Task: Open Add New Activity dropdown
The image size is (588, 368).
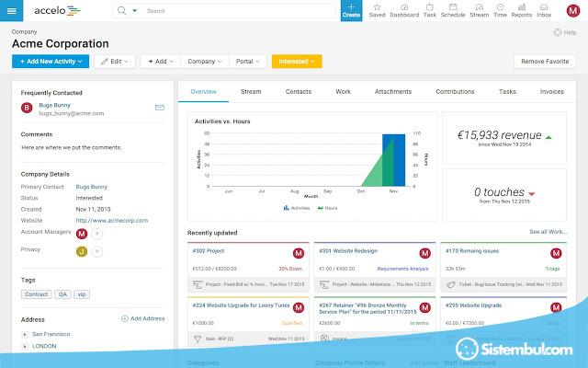Action: pyautogui.click(x=51, y=62)
